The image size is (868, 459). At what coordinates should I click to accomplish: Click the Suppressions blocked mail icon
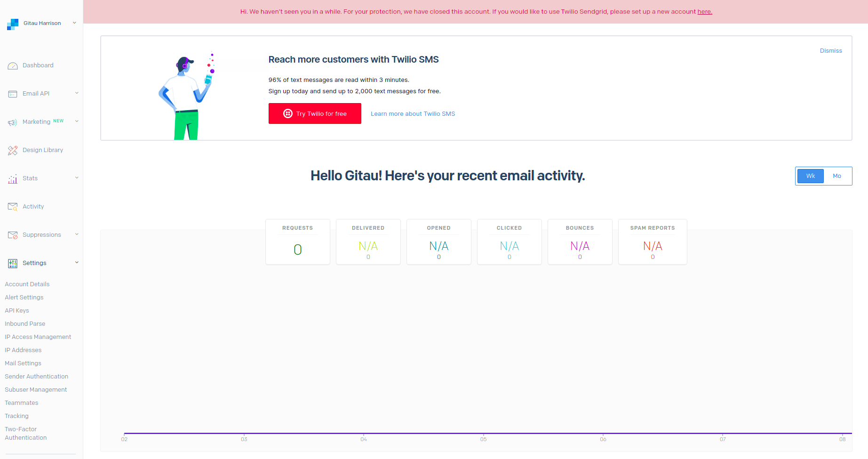[13, 235]
